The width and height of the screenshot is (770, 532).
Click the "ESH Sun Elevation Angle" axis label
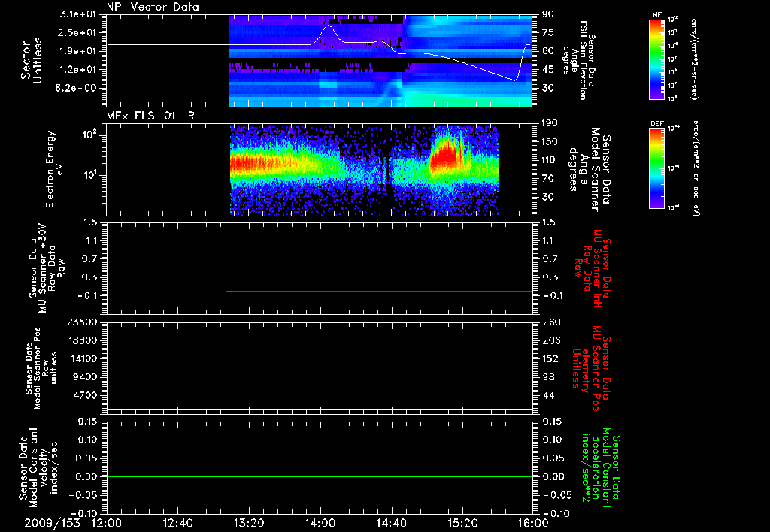tap(578, 60)
